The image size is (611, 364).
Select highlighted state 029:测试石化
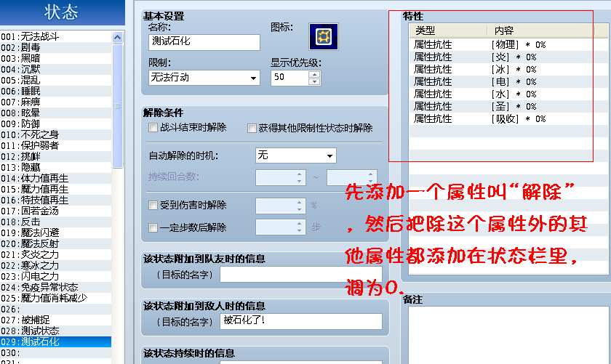point(56,341)
